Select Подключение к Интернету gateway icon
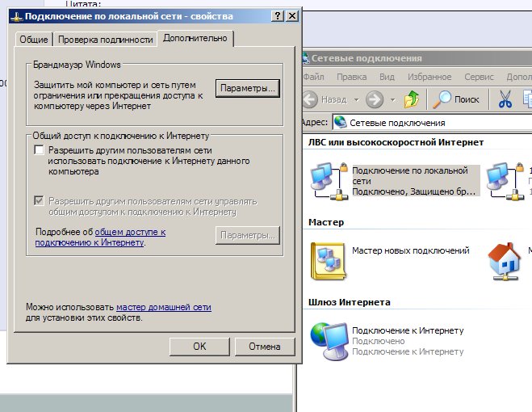The width and height of the screenshot is (532, 412). [329, 341]
